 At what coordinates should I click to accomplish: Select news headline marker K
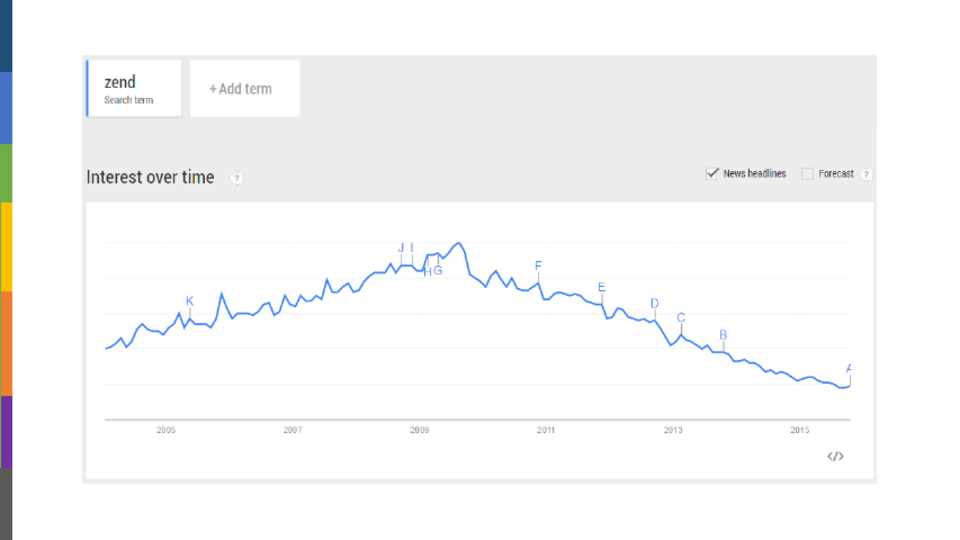tap(189, 301)
